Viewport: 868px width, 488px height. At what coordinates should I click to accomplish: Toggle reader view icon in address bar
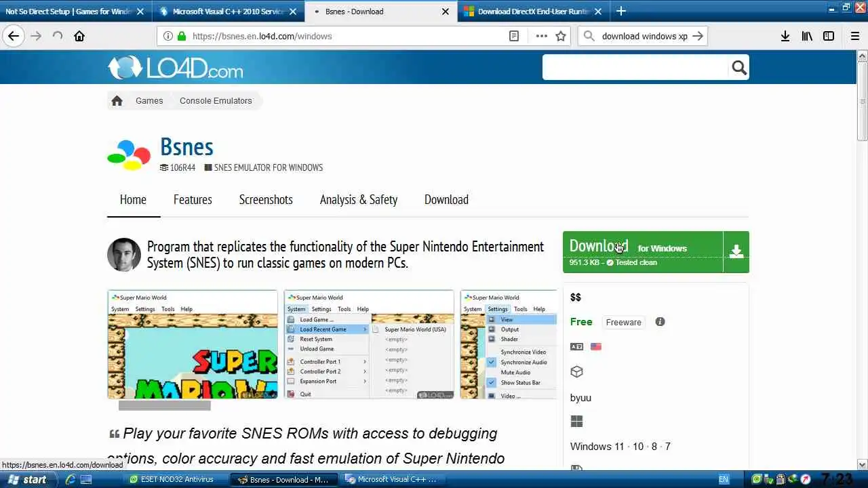coord(514,36)
